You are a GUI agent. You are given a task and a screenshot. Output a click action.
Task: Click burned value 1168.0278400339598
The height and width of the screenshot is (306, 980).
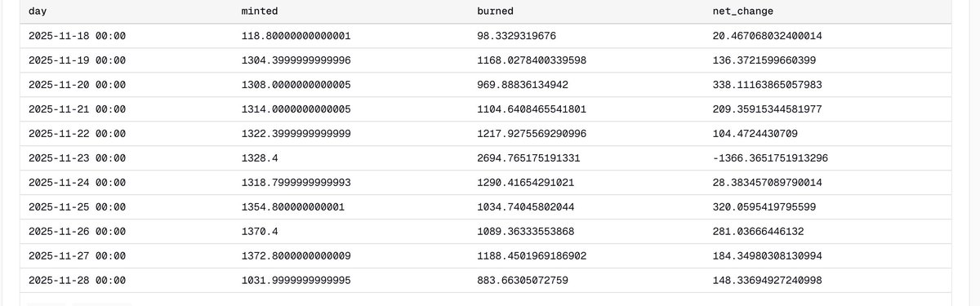click(x=532, y=60)
